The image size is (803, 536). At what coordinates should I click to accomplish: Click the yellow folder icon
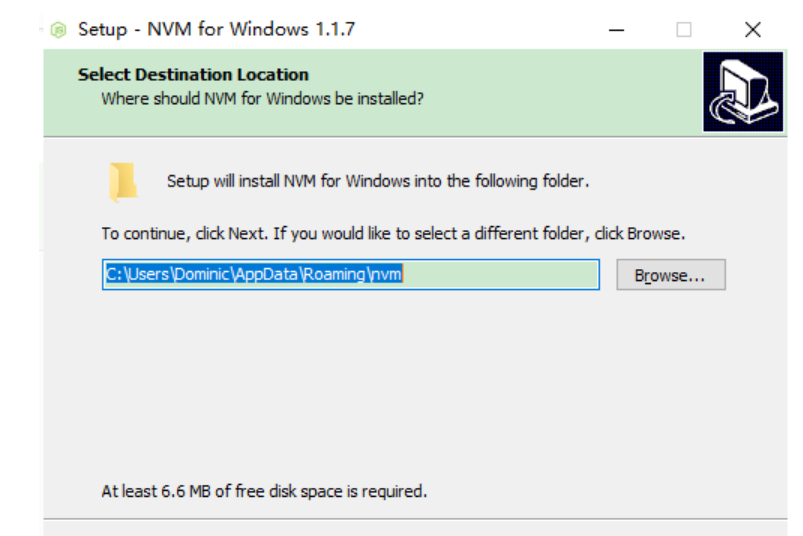click(x=123, y=183)
